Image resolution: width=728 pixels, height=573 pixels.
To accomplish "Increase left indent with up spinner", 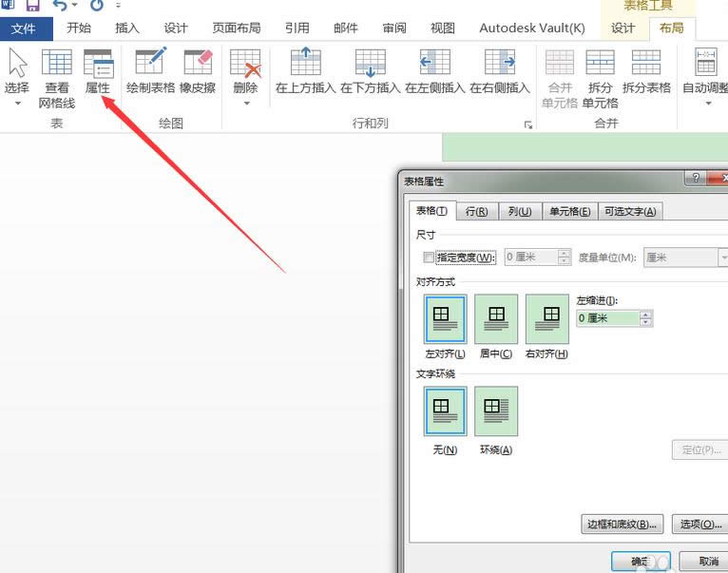I will [x=646, y=315].
